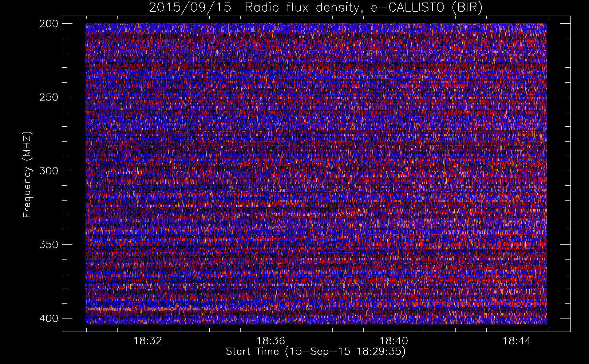Click the 250 frequency tick label
The height and width of the screenshot is (364, 589).
(x=49, y=97)
